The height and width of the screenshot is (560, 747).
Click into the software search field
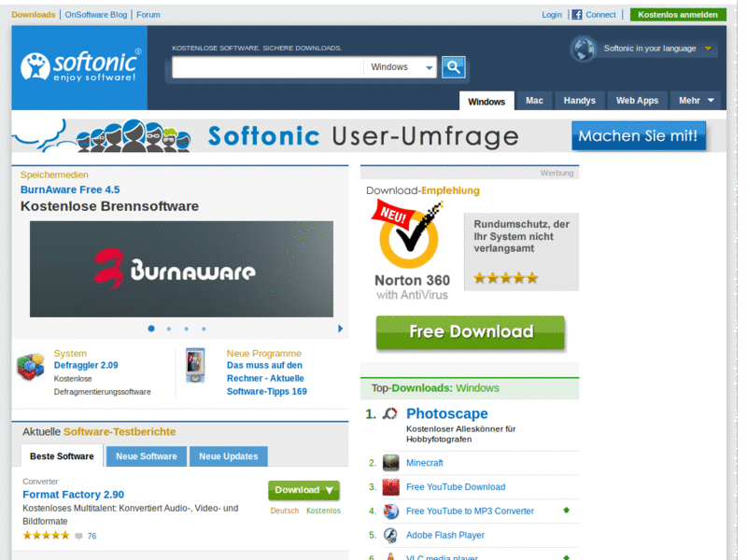click(268, 67)
